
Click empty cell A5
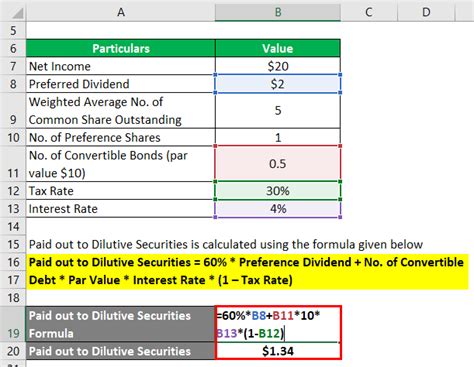121,31
